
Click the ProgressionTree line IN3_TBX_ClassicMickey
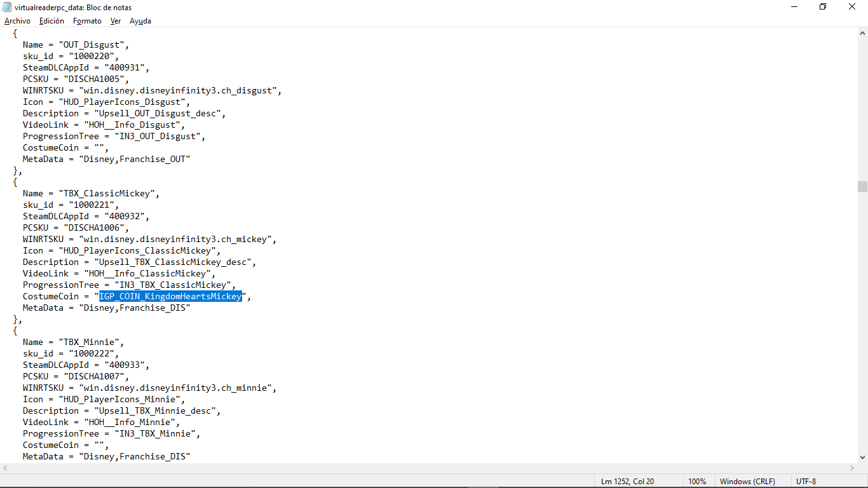[x=130, y=285]
